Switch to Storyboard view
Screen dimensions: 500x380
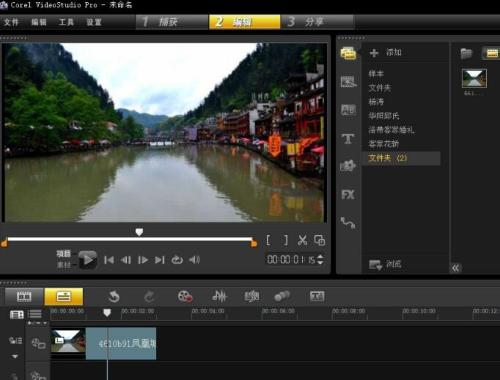24,296
